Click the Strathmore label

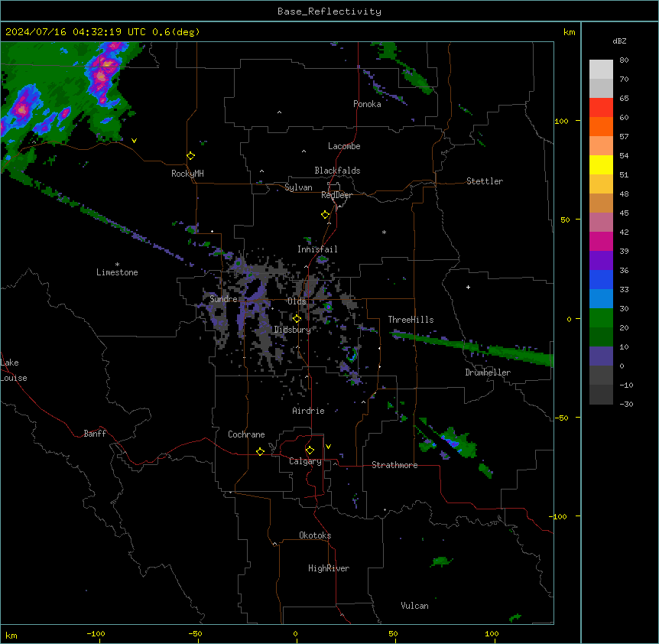pos(394,465)
